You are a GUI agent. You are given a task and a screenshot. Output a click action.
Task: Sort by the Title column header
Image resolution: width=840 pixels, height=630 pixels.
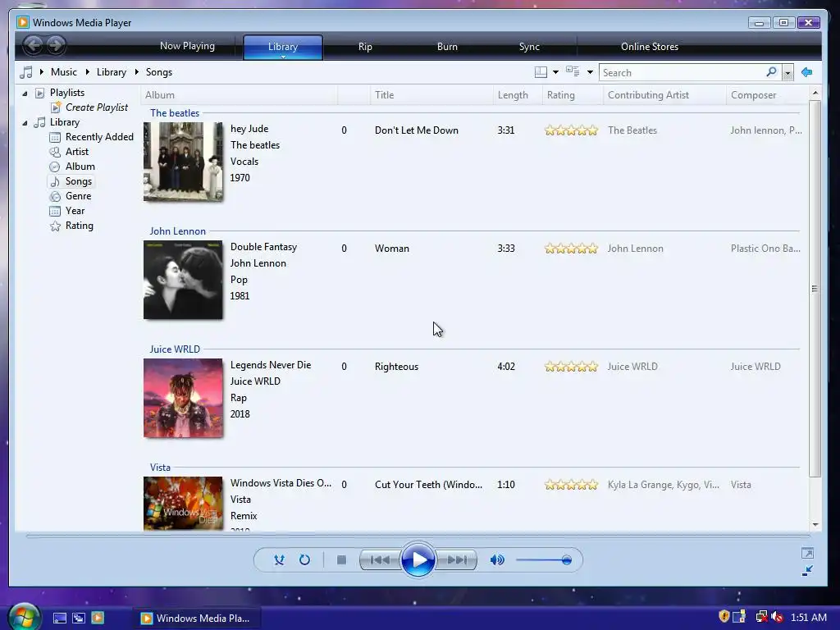point(431,95)
